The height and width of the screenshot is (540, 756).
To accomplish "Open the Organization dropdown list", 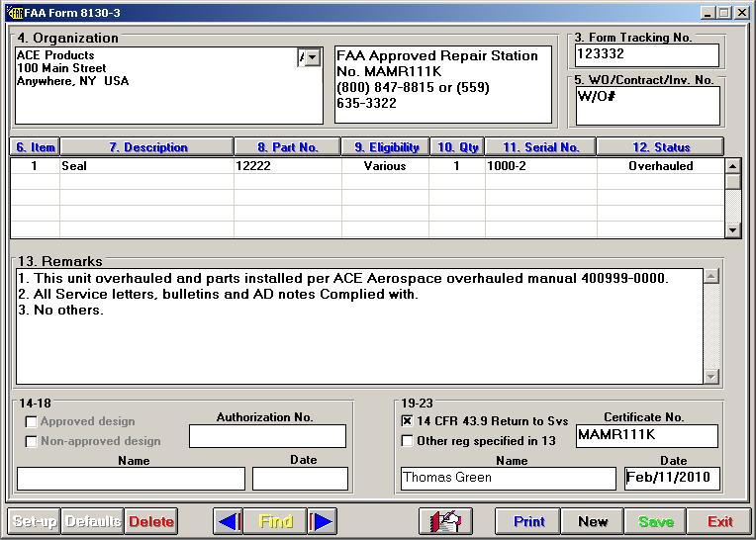I will [x=313, y=58].
